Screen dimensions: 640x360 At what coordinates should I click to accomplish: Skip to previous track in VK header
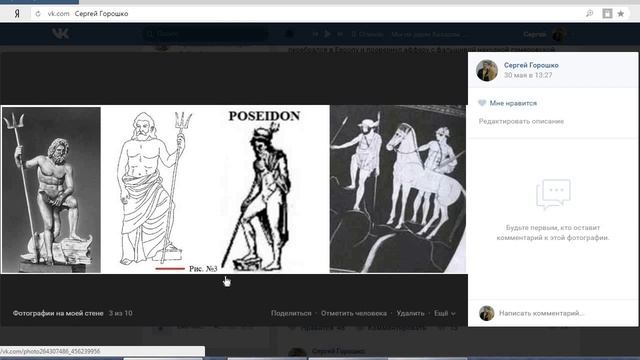(x=316, y=34)
